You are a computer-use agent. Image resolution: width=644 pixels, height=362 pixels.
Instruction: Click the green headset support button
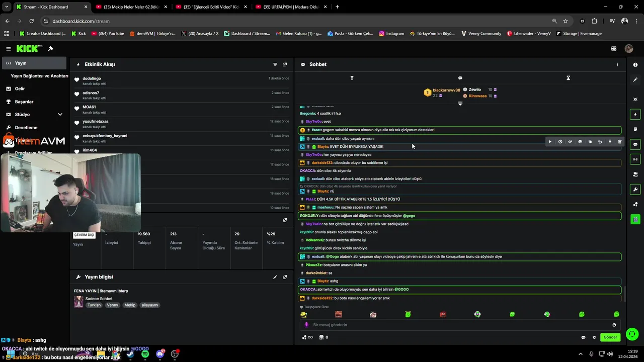point(632,334)
